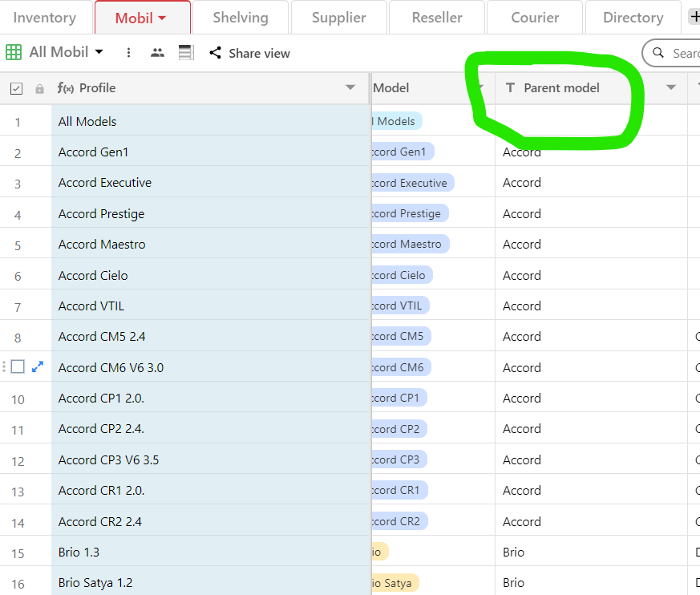
Task: Switch to the Reseller tab
Action: coord(437,18)
